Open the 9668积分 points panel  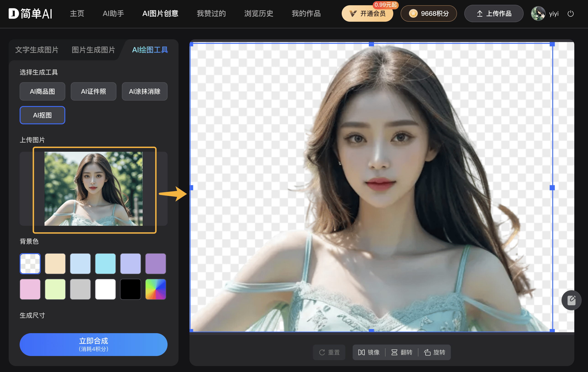pos(428,13)
